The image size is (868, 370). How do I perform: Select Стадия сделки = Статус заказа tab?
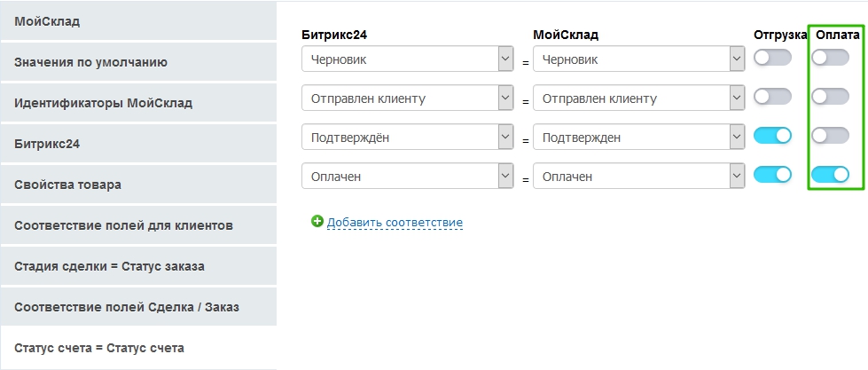coord(137,266)
